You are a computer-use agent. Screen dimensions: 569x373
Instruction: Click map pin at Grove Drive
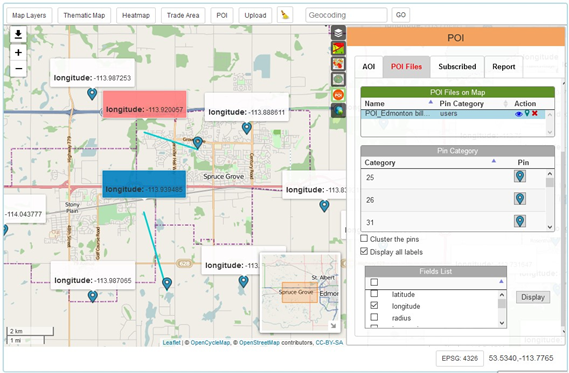click(x=197, y=143)
